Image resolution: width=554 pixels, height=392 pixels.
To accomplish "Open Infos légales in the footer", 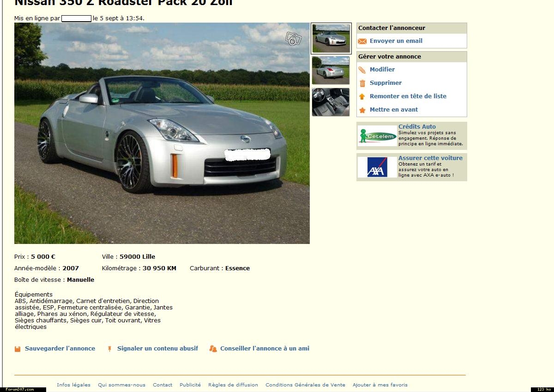I will click(x=73, y=385).
